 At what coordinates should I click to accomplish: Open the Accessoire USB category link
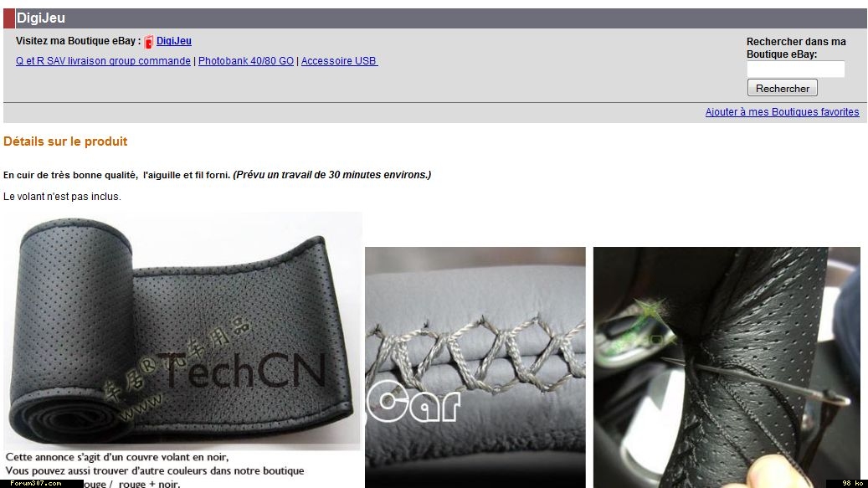pyautogui.click(x=339, y=61)
